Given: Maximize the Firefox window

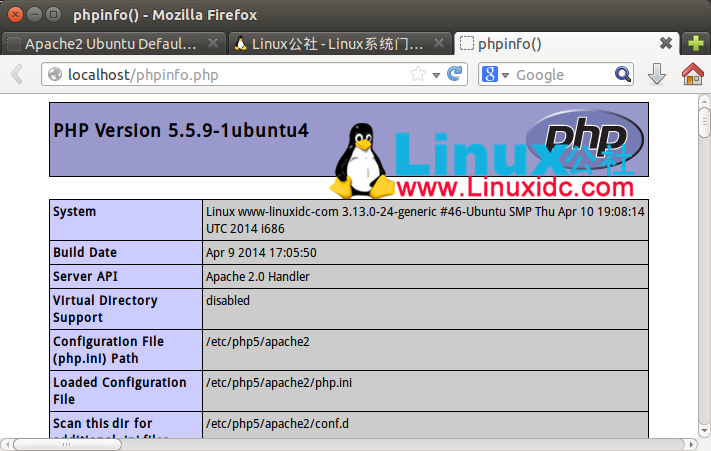Looking at the screenshot, I should (x=54, y=15).
